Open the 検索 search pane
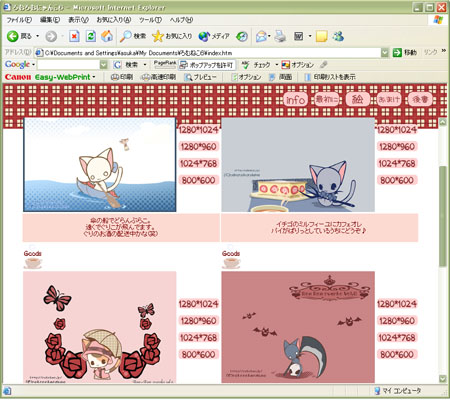The image size is (450, 400). coord(133,36)
